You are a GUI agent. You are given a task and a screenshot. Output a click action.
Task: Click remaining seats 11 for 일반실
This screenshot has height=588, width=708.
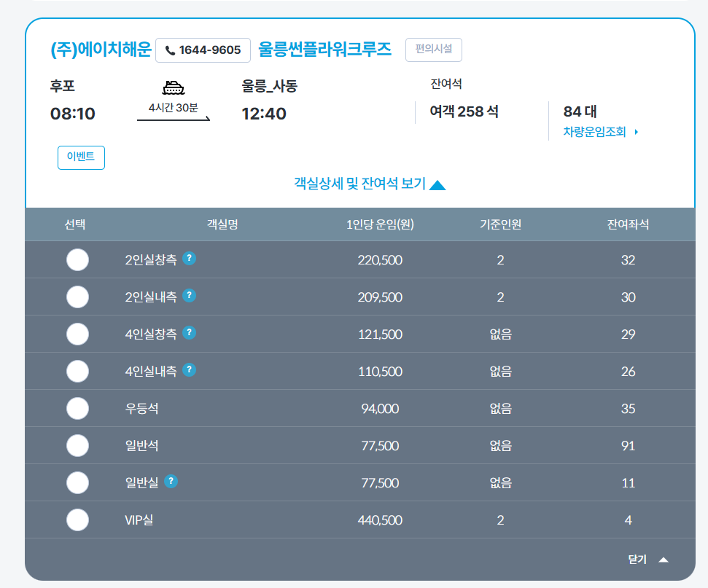[x=628, y=483]
